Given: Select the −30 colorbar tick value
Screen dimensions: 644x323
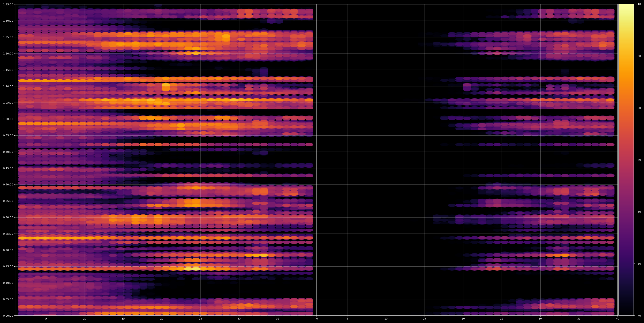Looking at the screenshot, I should click(x=638, y=108).
